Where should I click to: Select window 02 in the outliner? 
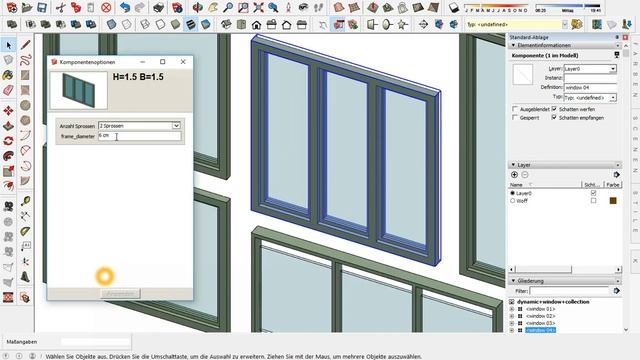(x=540, y=316)
